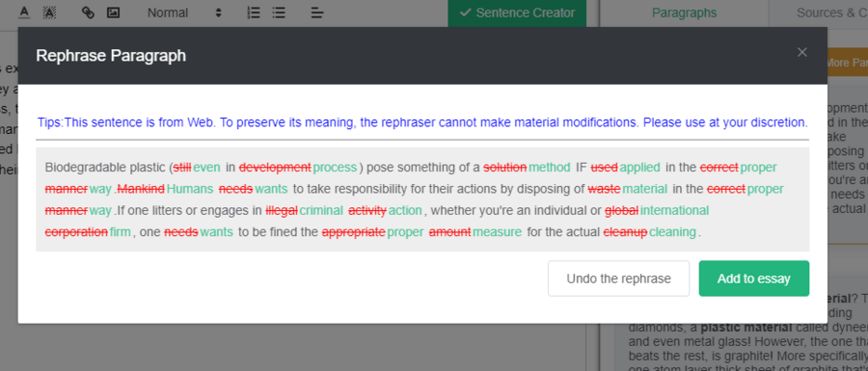The image size is (868, 371).
Task: Open the Sentence Creator button
Action: [517, 13]
